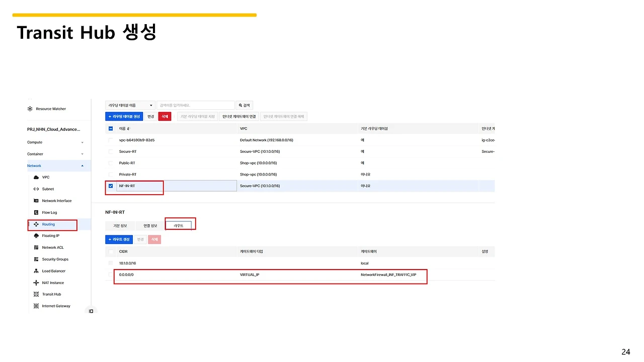Collapse the sidebar with the toggle icon
The height and width of the screenshot is (362, 644).
click(x=91, y=311)
